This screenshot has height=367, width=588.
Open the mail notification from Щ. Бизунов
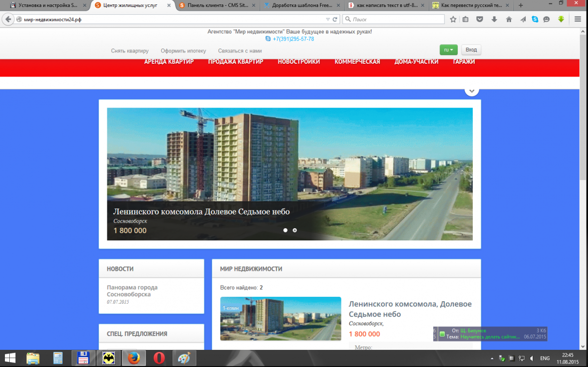pyautogui.click(x=490, y=334)
